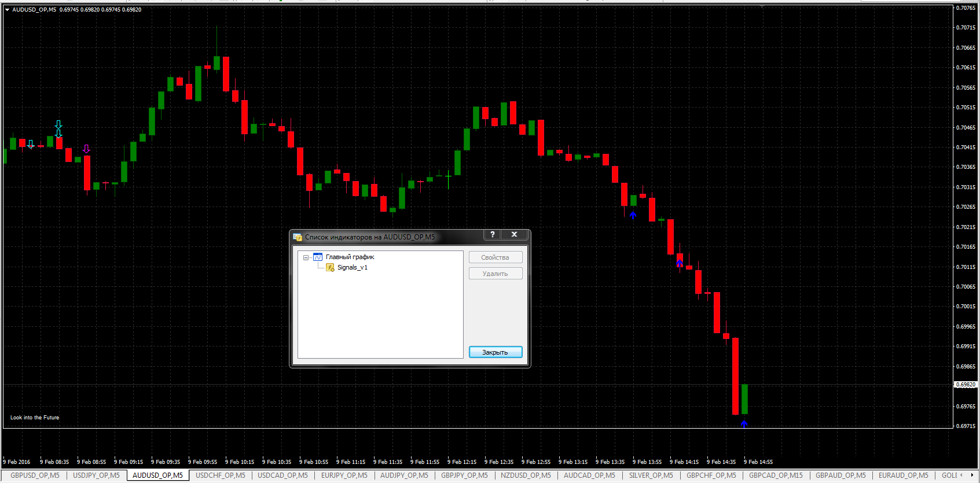Switch to the AUDCAD_OP,M5 chart tab
Viewport: 980px width, 483px height.
(x=589, y=475)
